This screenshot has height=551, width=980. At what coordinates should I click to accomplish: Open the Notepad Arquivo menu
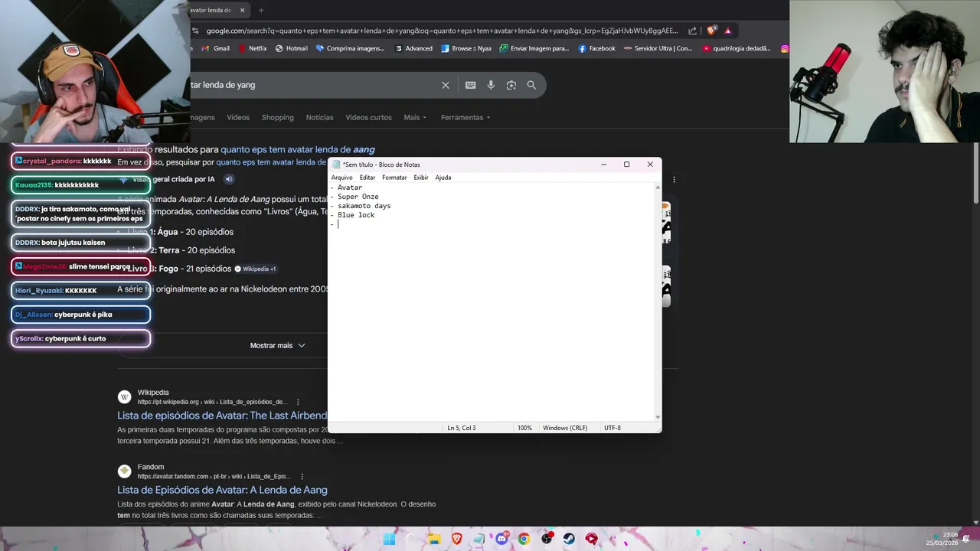[x=341, y=178]
